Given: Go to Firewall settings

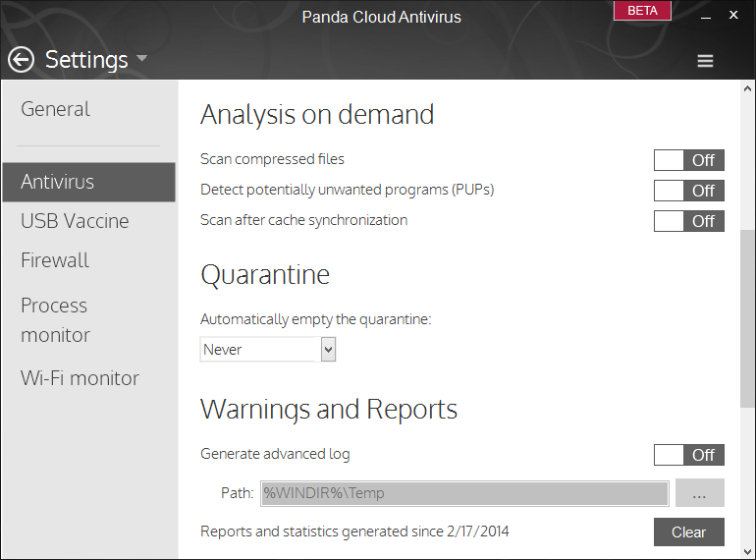Looking at the screenshot, I should tap(54, 260).
